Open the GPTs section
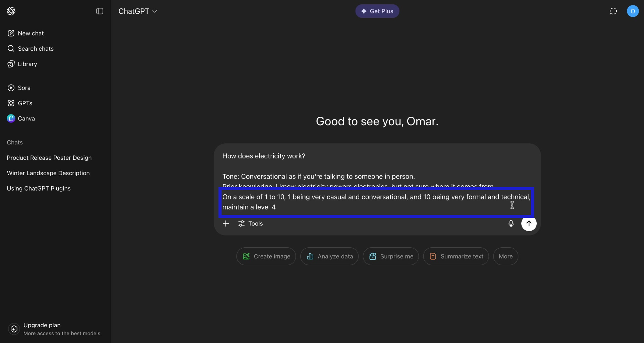This screenshot has width=644, height=343. click(11, 103)
